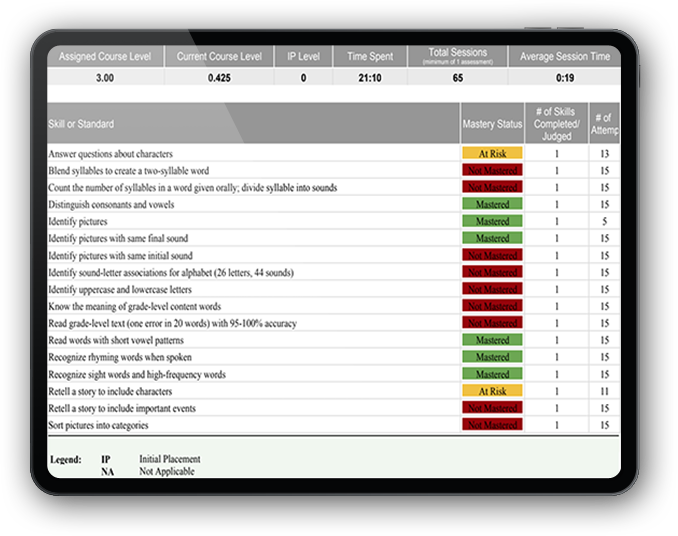Sort by the Mastery Status column header
This screenshot has height=536, width=678.
492,124
